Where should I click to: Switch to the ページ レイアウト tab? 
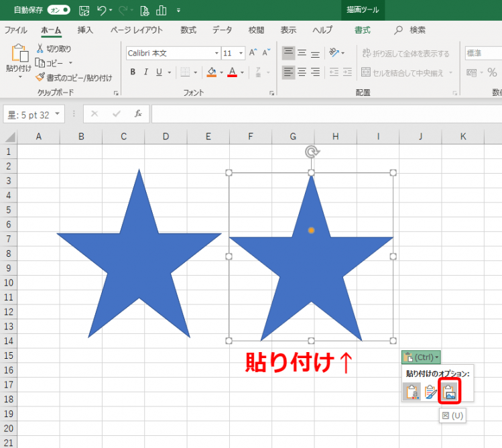pyautogui.click(x=137, y=30)
